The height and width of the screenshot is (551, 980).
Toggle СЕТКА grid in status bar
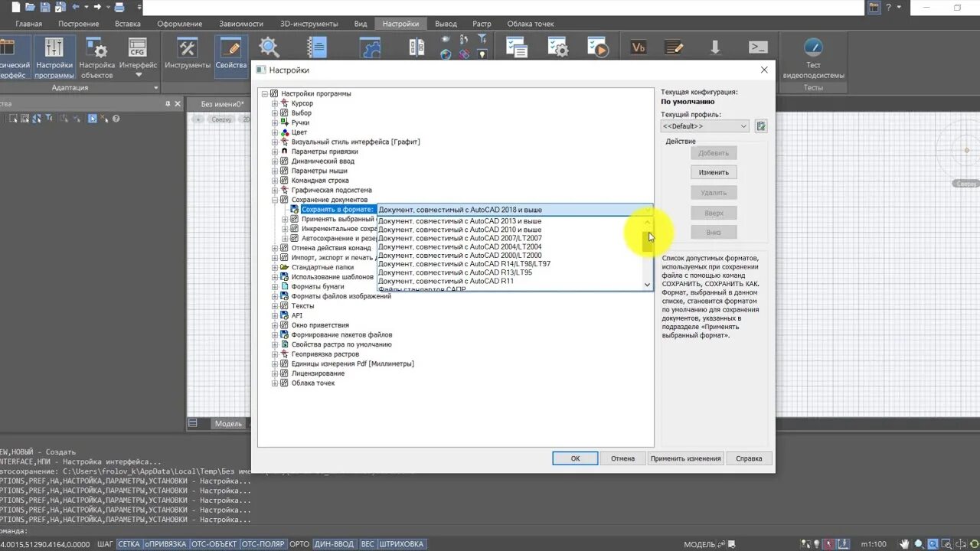click(x=129, y=544)
